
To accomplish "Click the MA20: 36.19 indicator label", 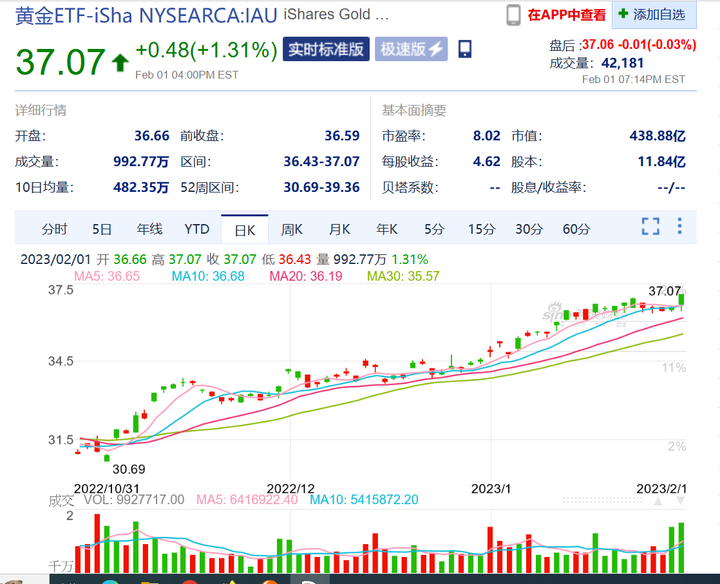I will pyautogui.click(x=305, y=276).
